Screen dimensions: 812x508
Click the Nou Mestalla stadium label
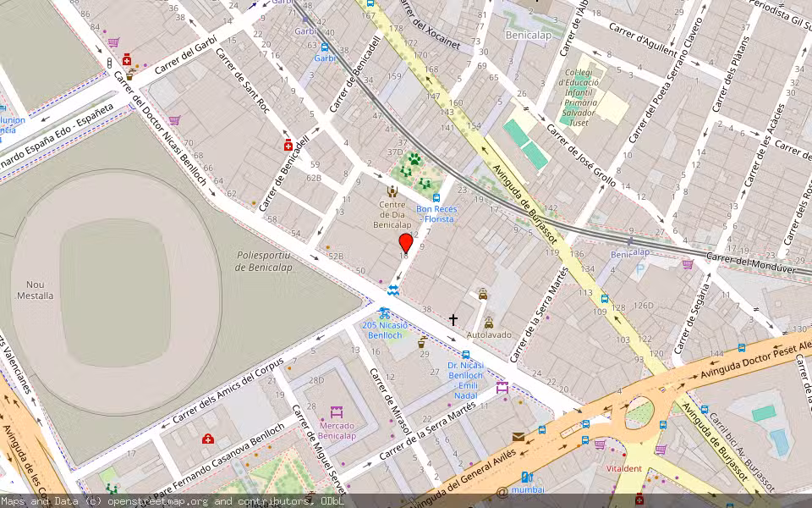[36, 290]
